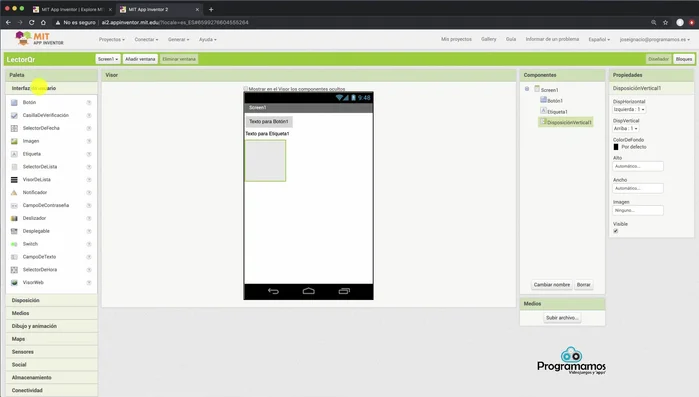
Task: Pick the CasillaDeVerificación palette icon
Action: pyautogui.click(x=14, y=115)
